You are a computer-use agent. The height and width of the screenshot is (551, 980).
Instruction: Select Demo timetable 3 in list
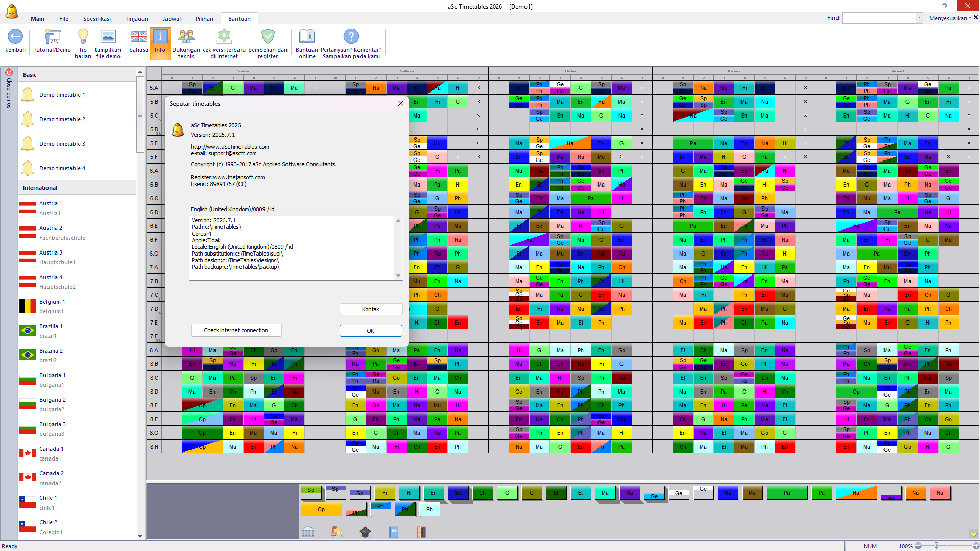click(x=78, y=144)
